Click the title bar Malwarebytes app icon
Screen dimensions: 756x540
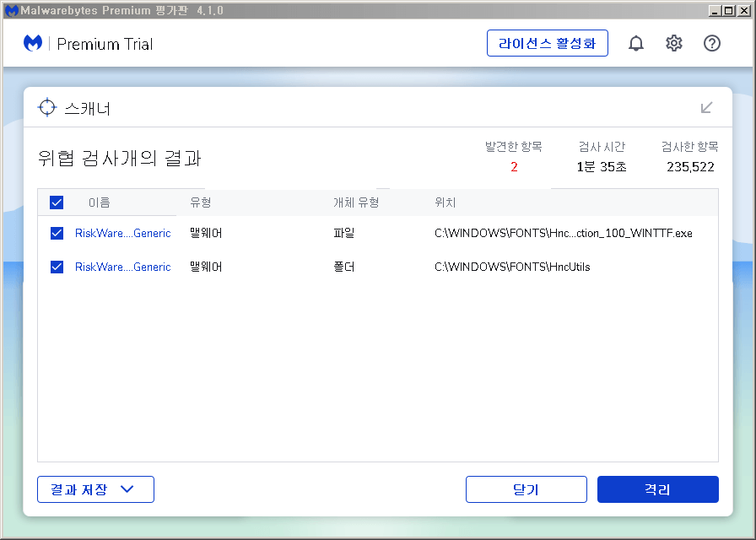12,10
